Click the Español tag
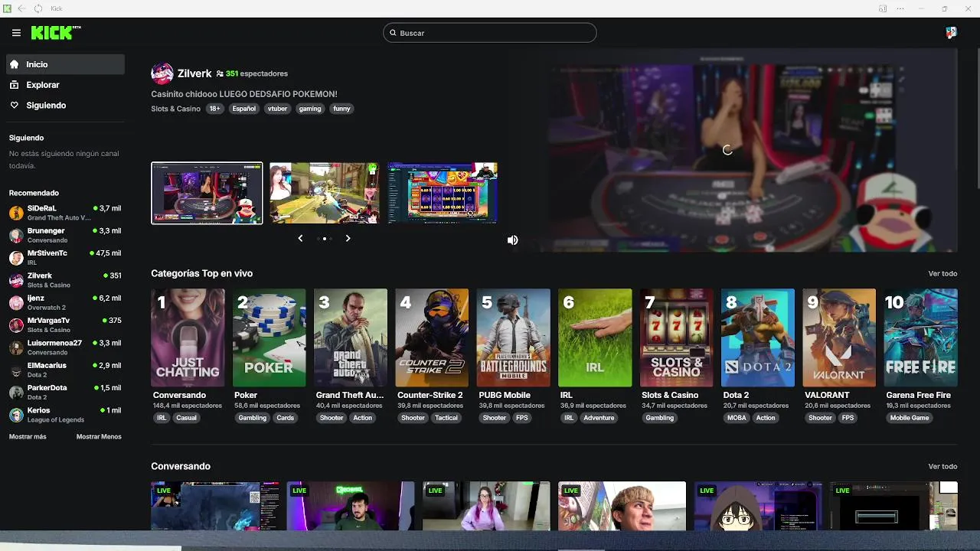 pos(244,109)
